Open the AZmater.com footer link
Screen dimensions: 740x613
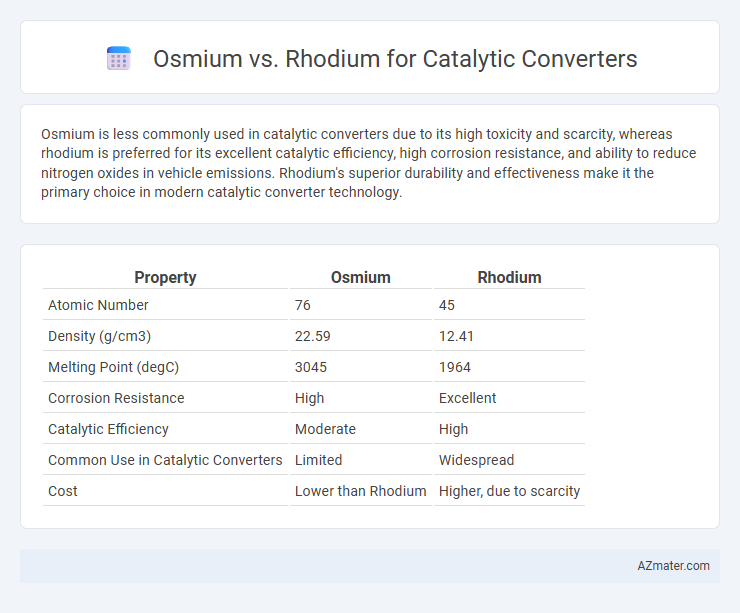click(x=673, y=565)
